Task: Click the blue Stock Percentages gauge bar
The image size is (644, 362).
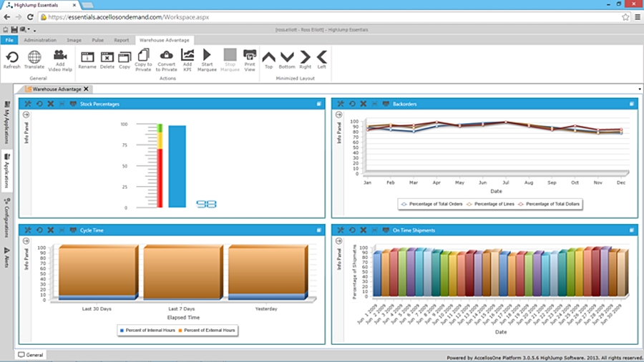Action: 177,166
